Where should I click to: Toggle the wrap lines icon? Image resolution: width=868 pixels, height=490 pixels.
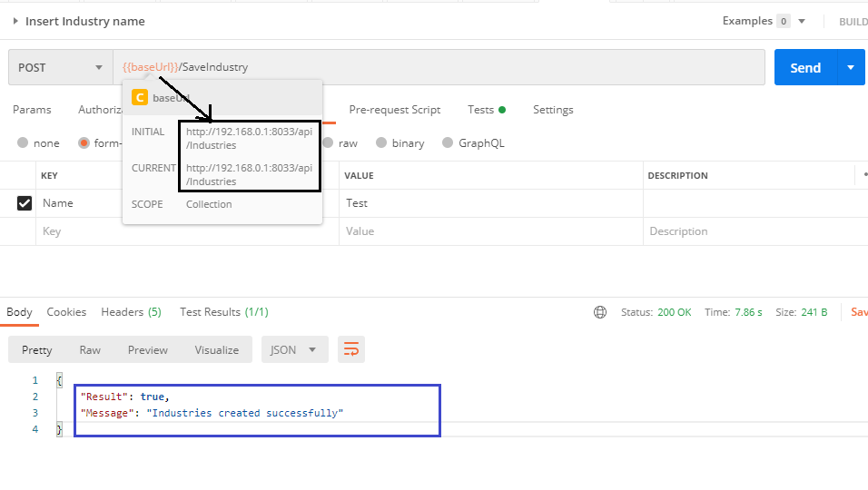point(351,349)
